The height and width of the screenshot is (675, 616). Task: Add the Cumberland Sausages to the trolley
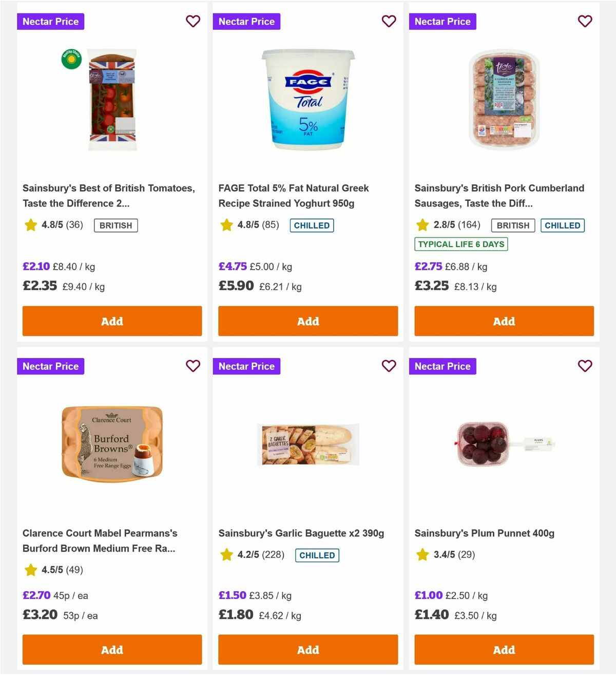(504, 321)
